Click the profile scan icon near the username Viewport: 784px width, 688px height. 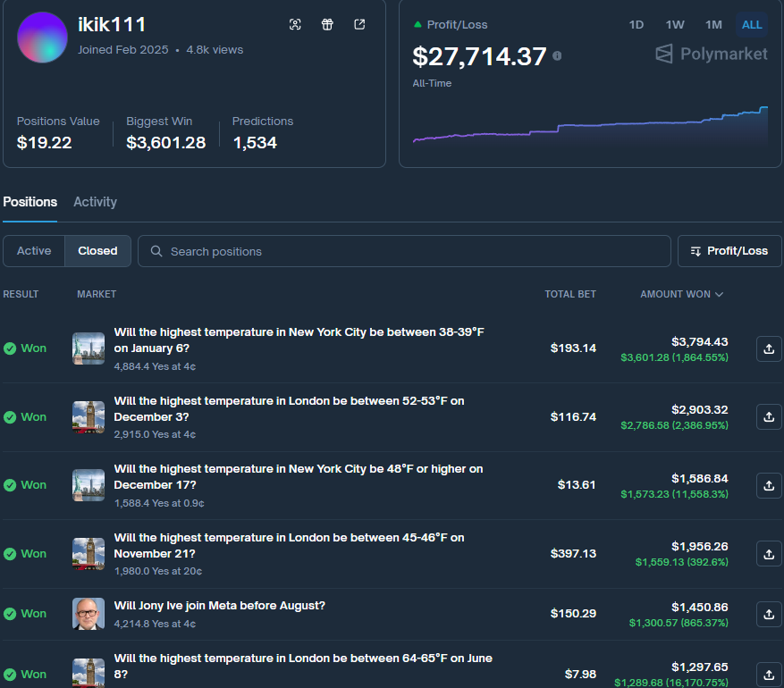pos(295,24)
